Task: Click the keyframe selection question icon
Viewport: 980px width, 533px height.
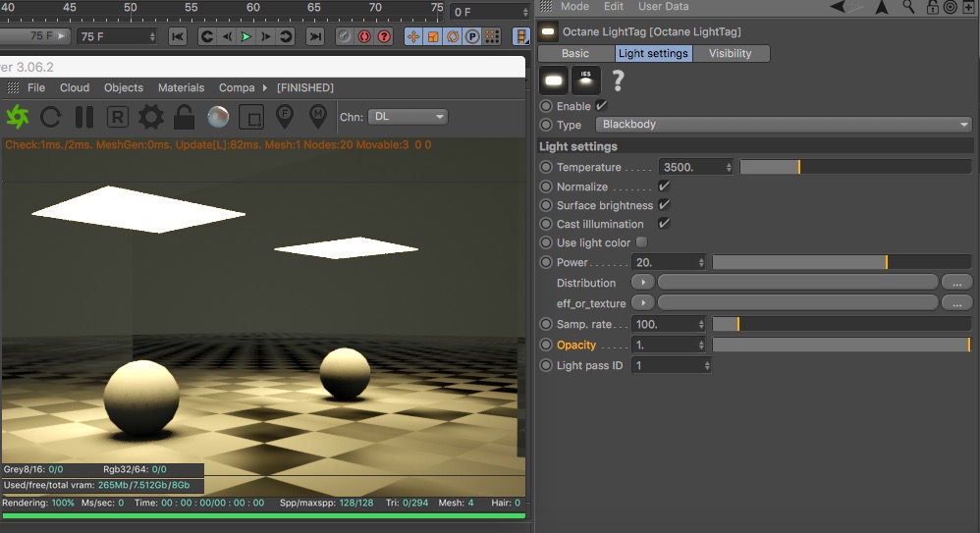Action: tap(384, 36)
